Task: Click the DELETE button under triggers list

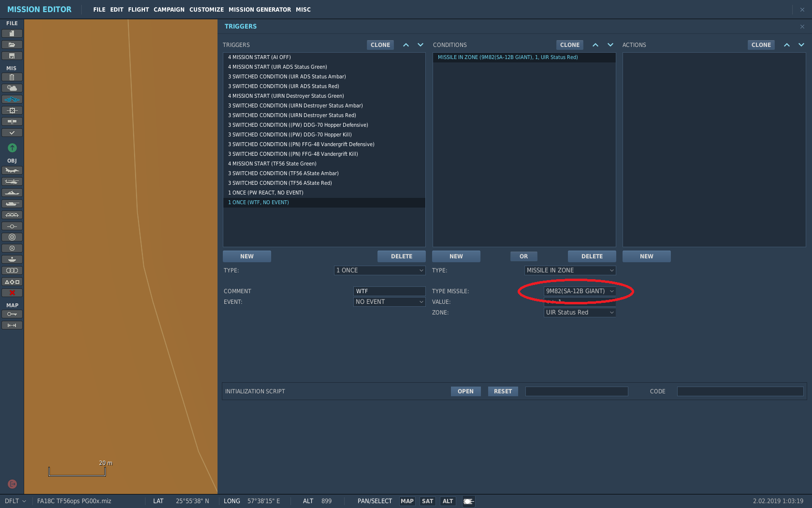Action: (x=401, y=256)
